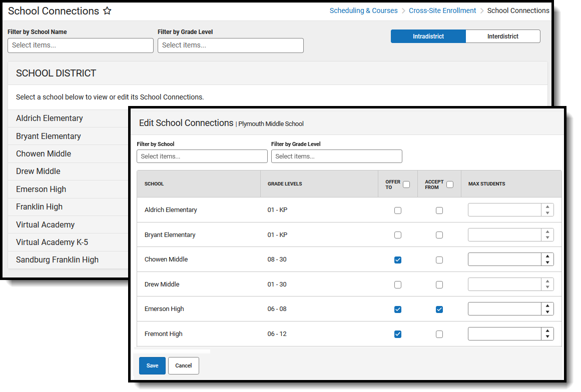Switch to the Interdistrict tab
The width and height of the screenshot is (581, 392).
(x=502, y=36)
